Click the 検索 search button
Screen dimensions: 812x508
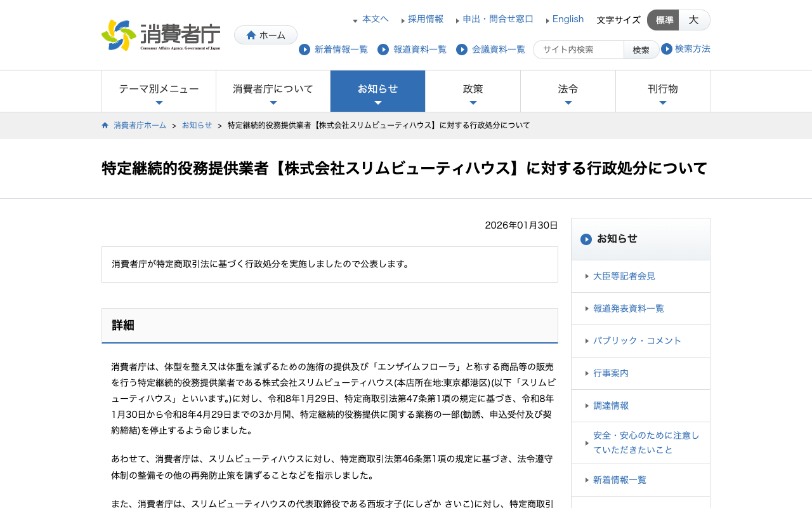click(641, 50)
